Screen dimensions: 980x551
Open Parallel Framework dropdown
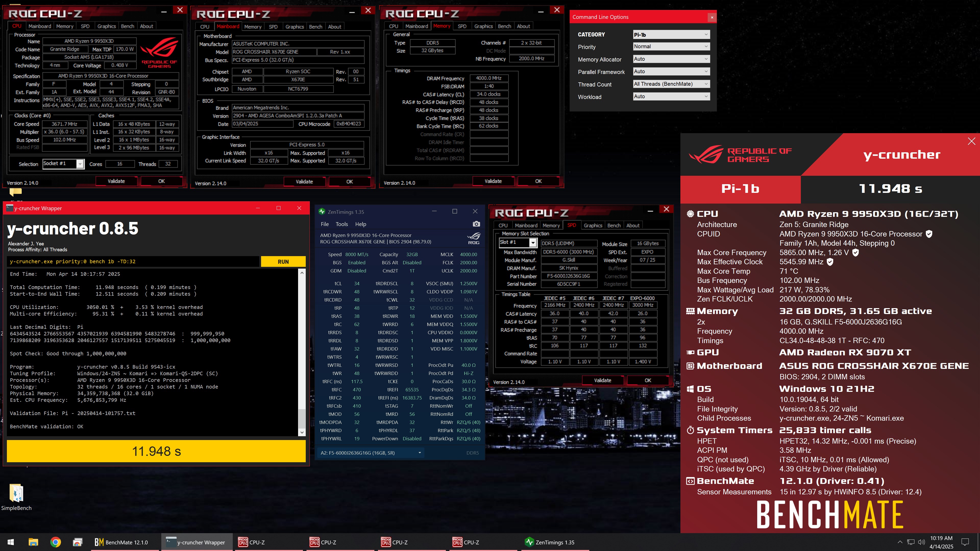point(671,71)
